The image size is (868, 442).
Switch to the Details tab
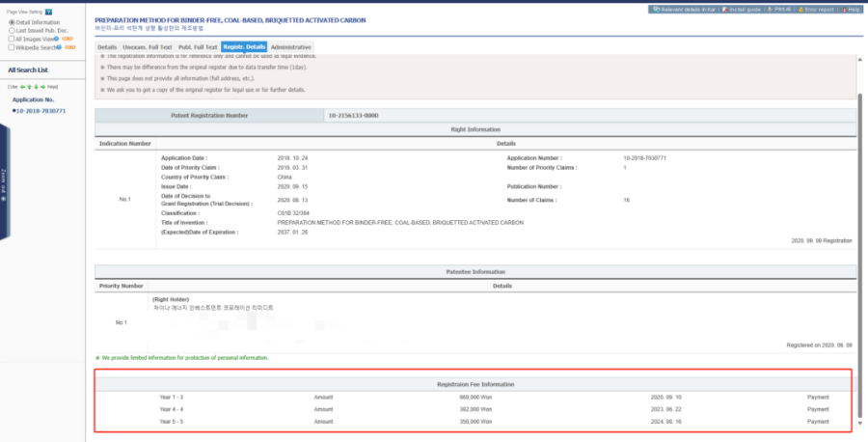pyautogui.click(x=107, y=47)
